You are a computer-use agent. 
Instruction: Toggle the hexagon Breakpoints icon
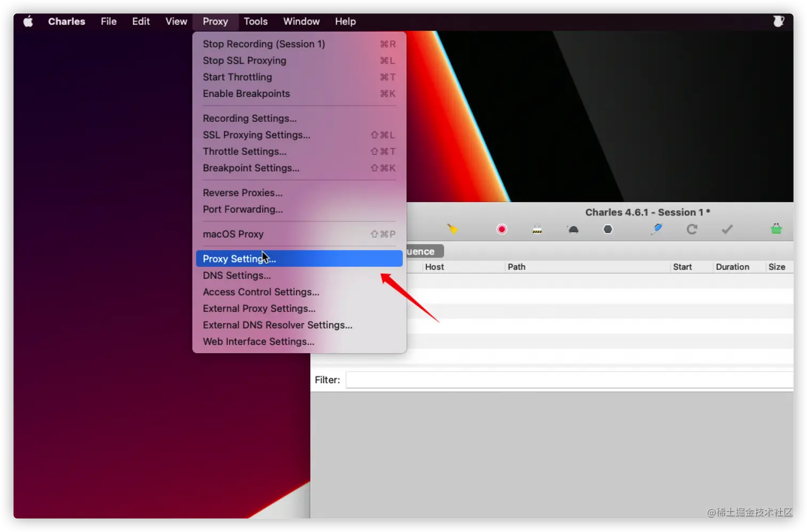click(x=608, y=229)
